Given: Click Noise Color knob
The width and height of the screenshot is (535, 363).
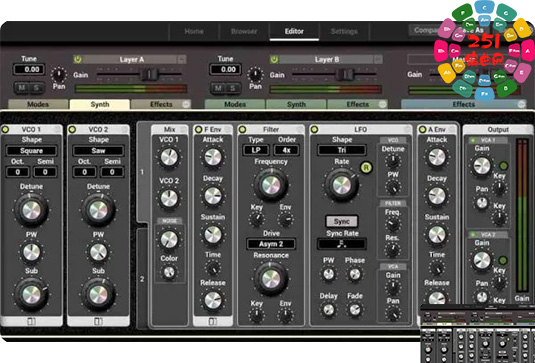Looking at the screenshot, I should click(169, 272).
